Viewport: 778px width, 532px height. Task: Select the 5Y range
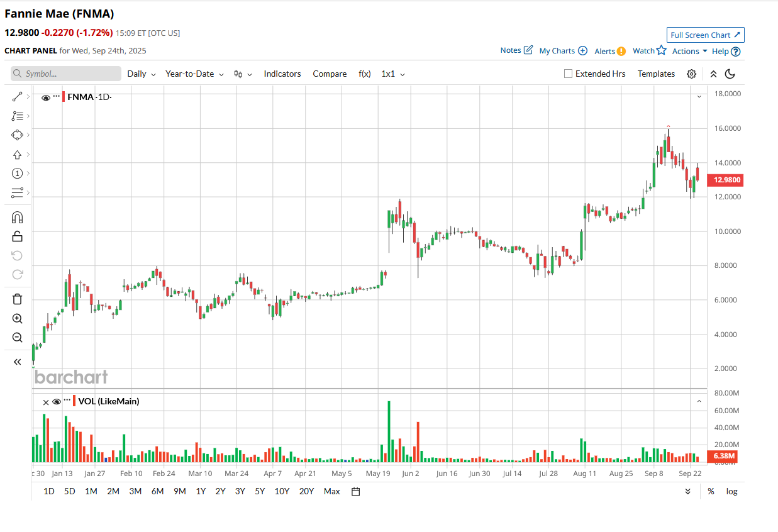(260, 491)
